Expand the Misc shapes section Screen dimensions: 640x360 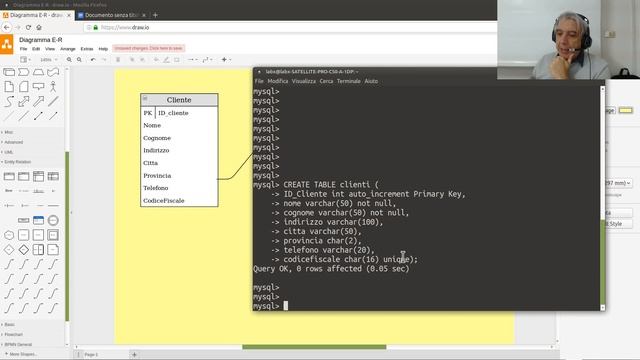coord(8,132)
